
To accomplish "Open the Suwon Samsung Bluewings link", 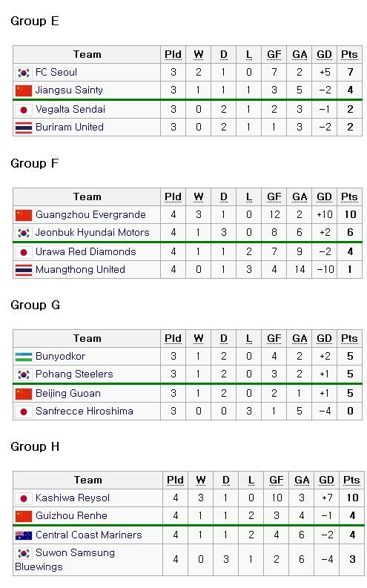I will [x=65, y=560].
